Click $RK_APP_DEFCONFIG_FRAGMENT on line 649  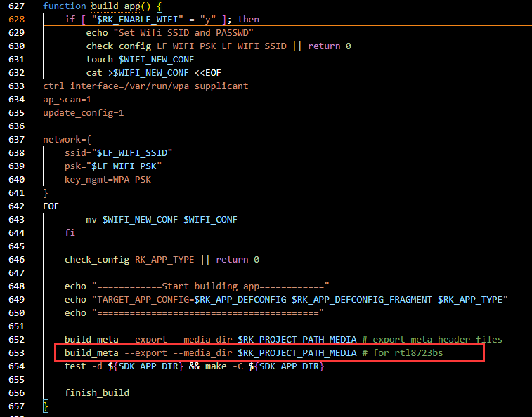(362, 300)
